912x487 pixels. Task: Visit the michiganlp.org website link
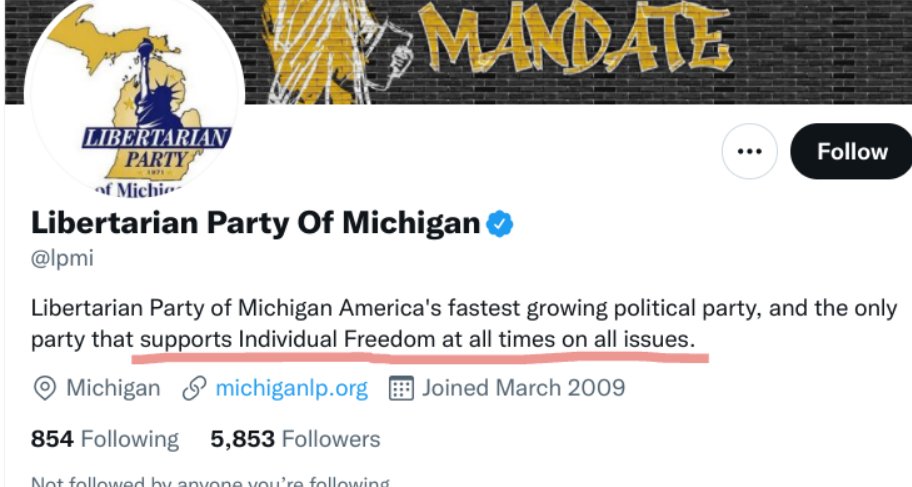click(x=291, y=388)
